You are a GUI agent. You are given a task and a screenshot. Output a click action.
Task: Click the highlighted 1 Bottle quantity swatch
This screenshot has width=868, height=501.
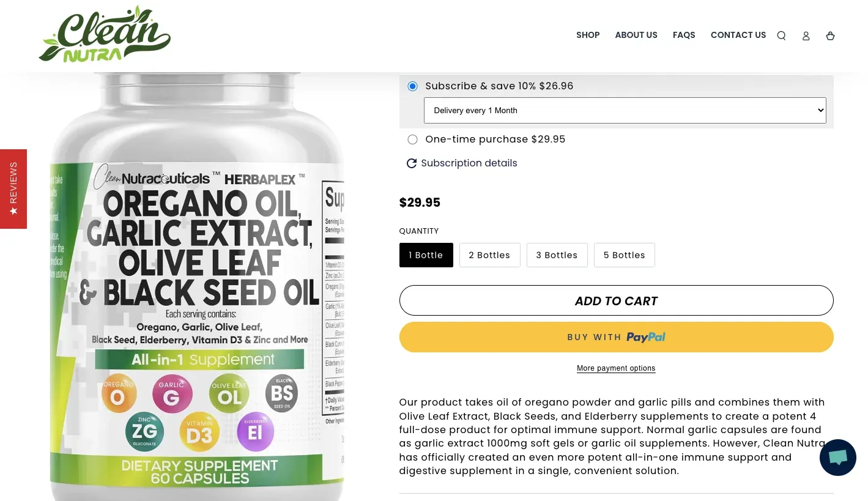pos(426,255)
